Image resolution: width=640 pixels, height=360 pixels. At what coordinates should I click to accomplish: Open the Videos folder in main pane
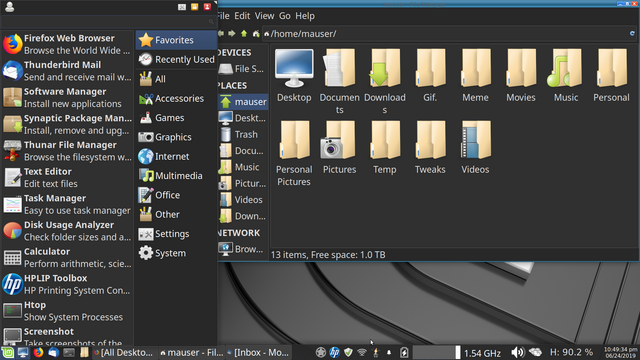point(475,147)
